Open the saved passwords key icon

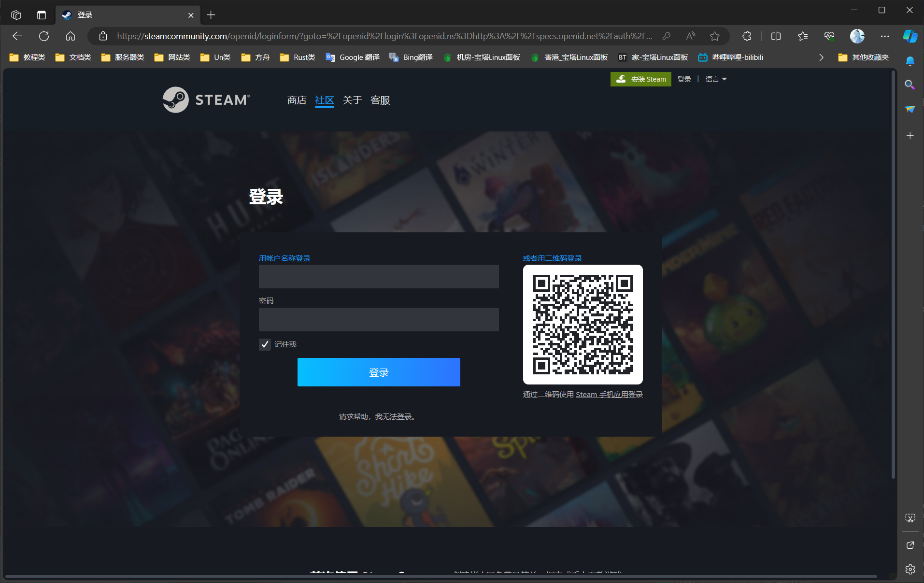click(667, 36)
